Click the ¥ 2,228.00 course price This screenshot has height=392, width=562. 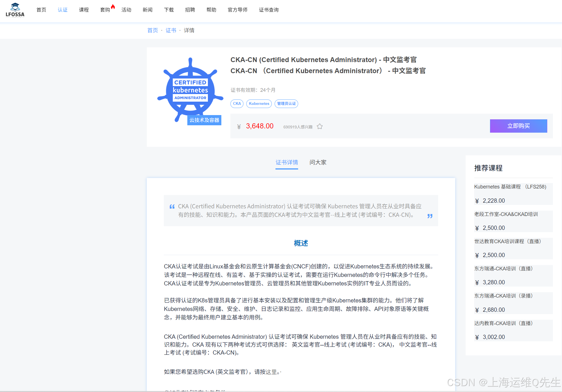click(x=490, y=201)
